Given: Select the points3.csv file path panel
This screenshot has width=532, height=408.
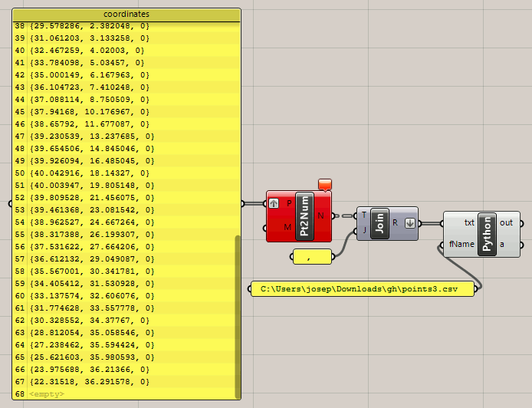Looking at the screenshot, I should pyautogui.click(x=362, y=289).
